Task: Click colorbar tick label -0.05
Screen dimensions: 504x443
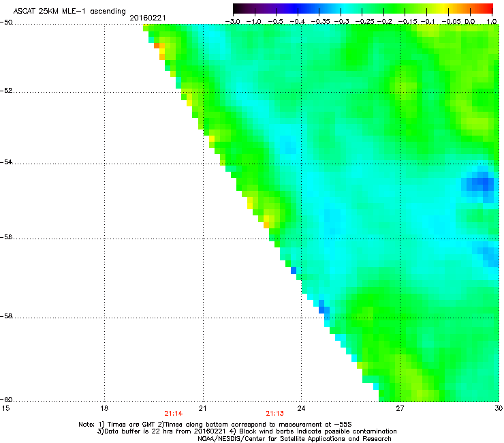Action: (452, 22)
